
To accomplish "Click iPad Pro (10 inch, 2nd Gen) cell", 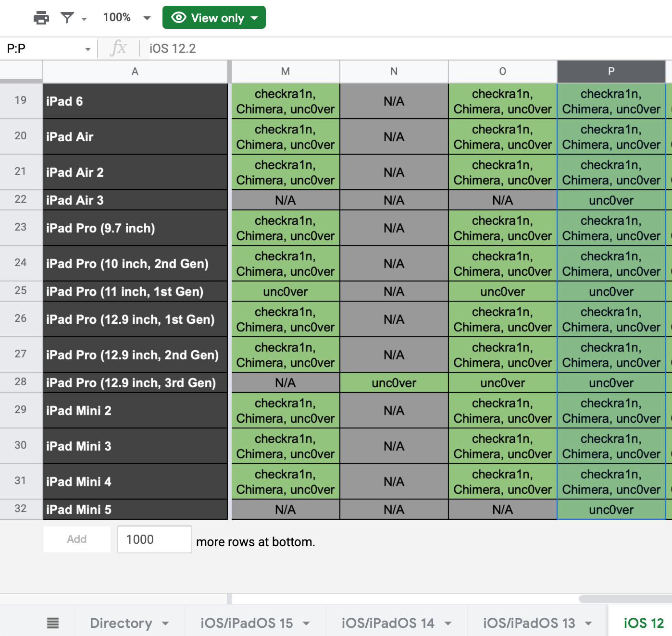I will (x=135, y=264).
